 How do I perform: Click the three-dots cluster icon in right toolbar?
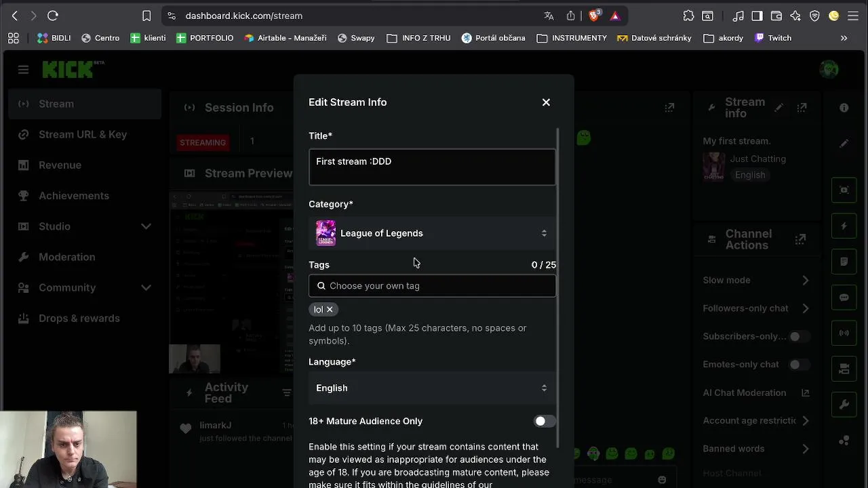[844, 441]
